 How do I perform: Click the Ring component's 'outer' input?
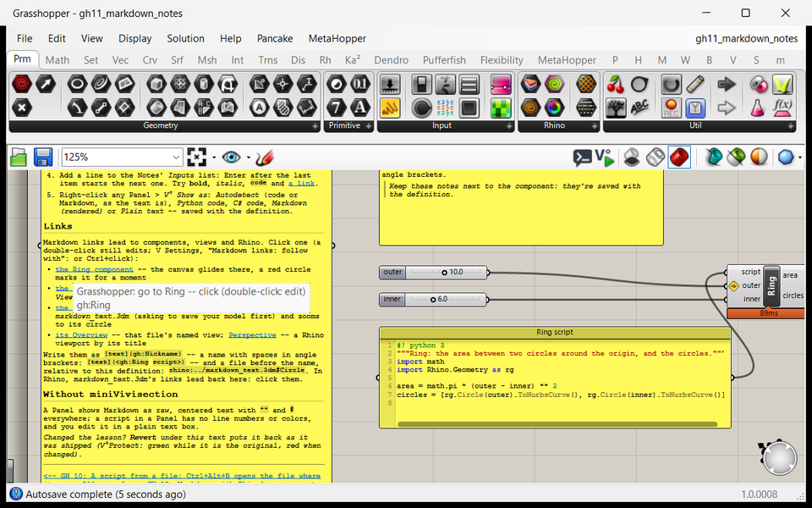[751, 285]
